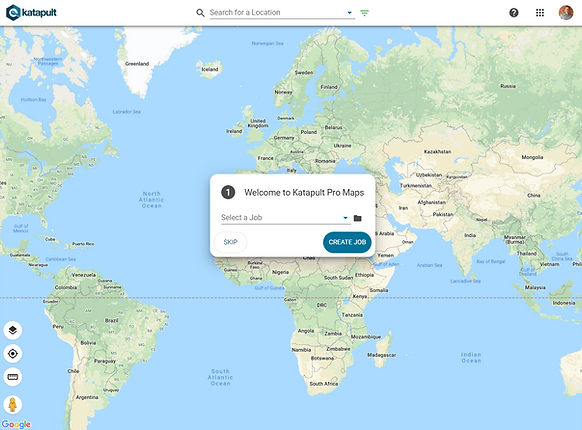Click the Select a Job field
This screenshot has height=430, width=582.
[286, 218]
